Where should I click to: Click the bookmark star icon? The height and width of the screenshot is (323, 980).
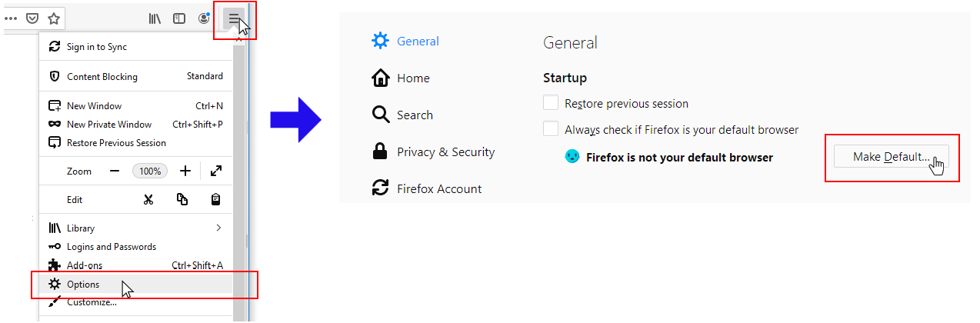(54, 18)
